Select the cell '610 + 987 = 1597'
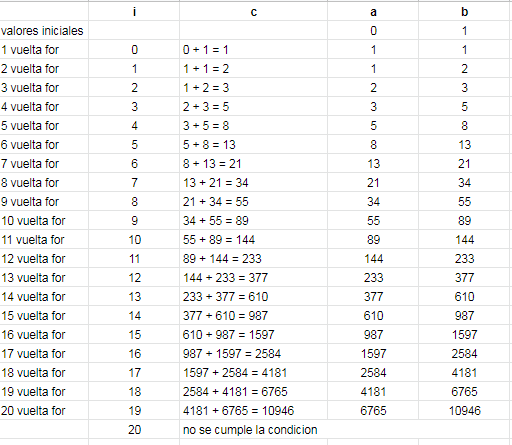The height and width of the screenshot is (445, 512). 253,334
